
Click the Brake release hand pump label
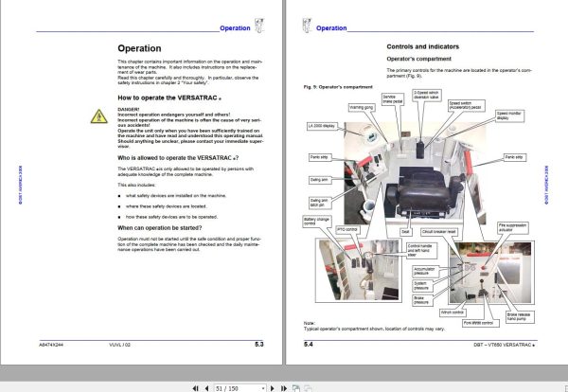coord(520,316)
